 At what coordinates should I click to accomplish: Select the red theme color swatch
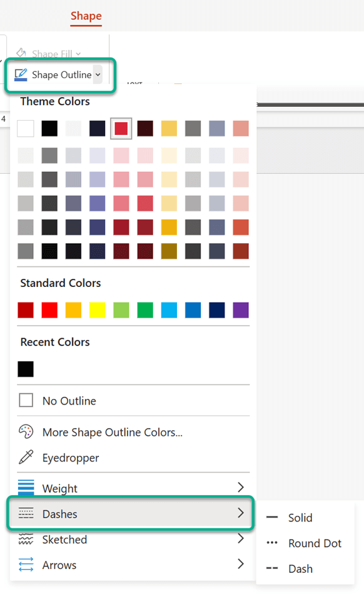(x=121, y=128)
